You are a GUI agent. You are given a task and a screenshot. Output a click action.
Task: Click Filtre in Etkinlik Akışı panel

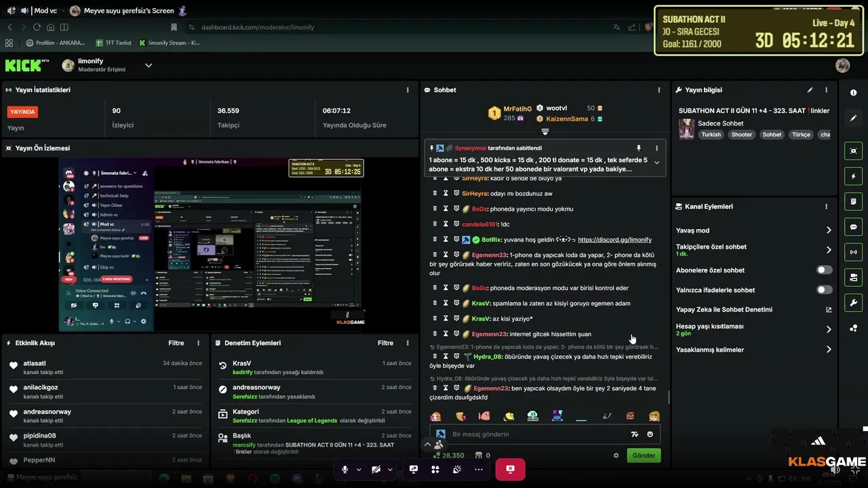point(176,343)
